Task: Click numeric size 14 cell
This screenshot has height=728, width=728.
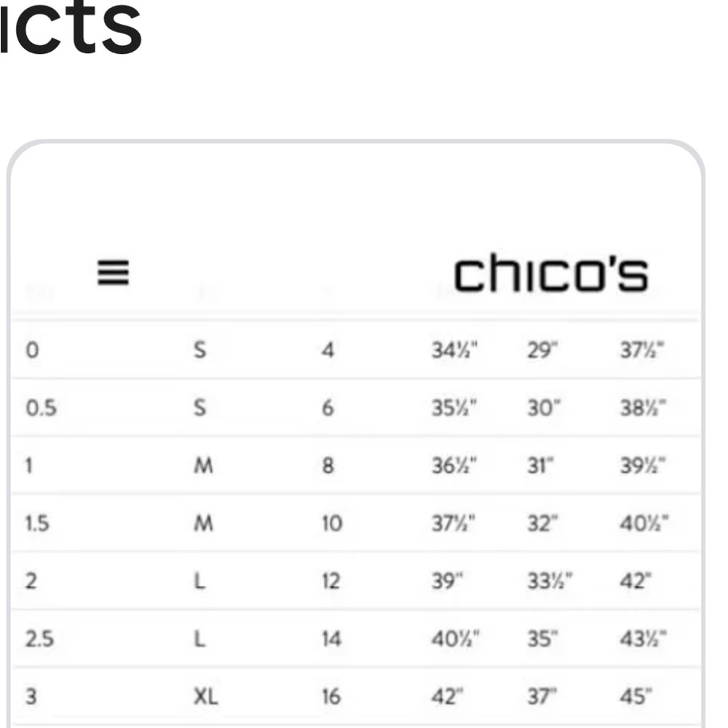Action: click(x=331, y=639)
